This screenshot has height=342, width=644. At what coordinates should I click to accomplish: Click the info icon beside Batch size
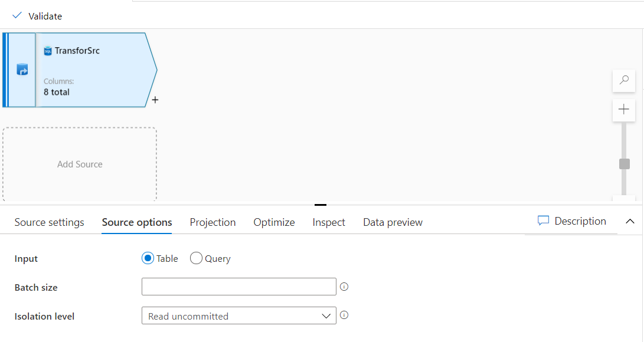tap(344, 287)
